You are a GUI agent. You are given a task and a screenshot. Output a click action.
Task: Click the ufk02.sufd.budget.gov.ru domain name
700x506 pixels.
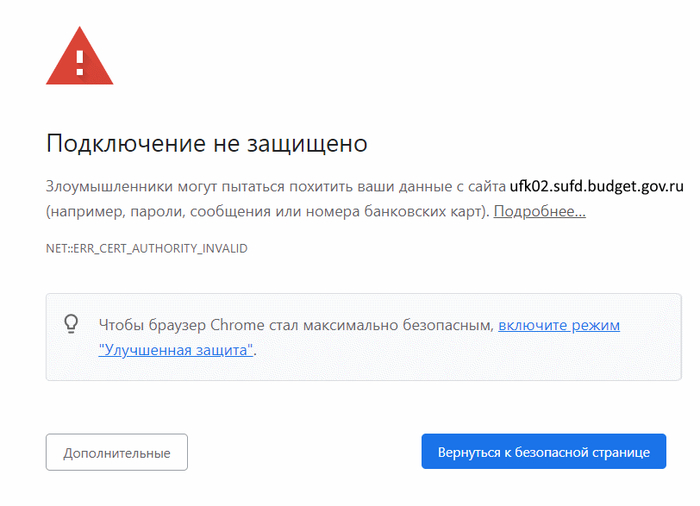[596, 186]
